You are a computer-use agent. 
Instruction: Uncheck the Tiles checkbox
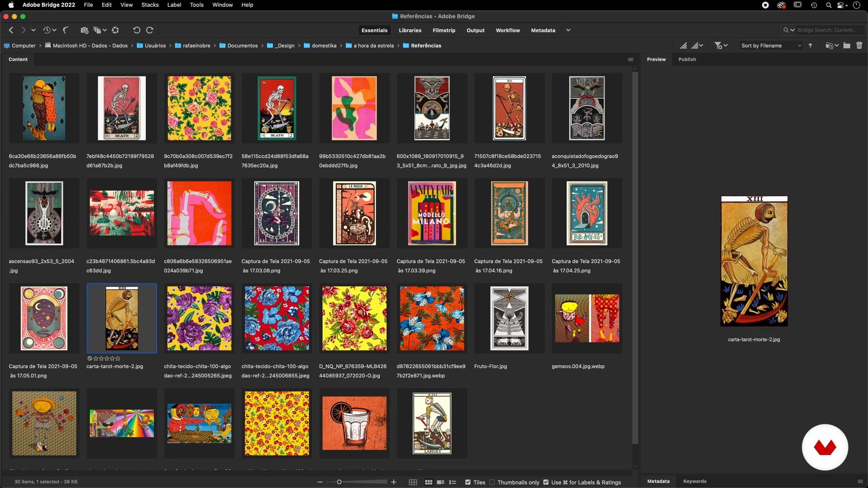tap(468, 482)
